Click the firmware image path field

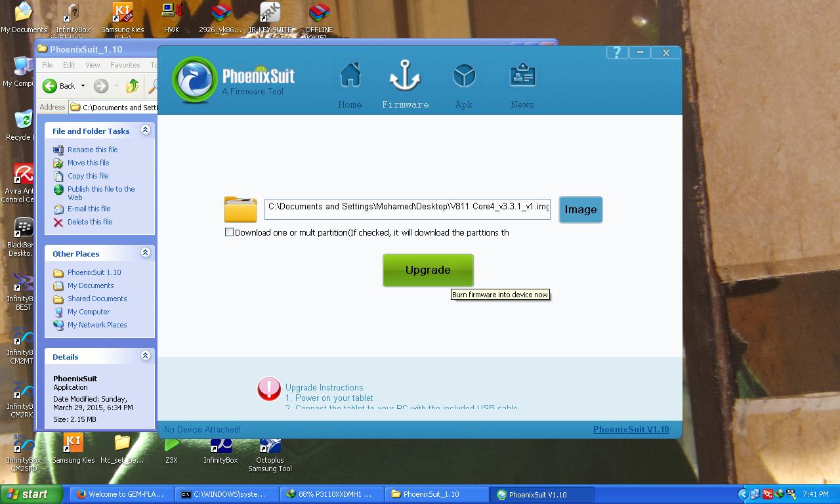coord(408,209)
